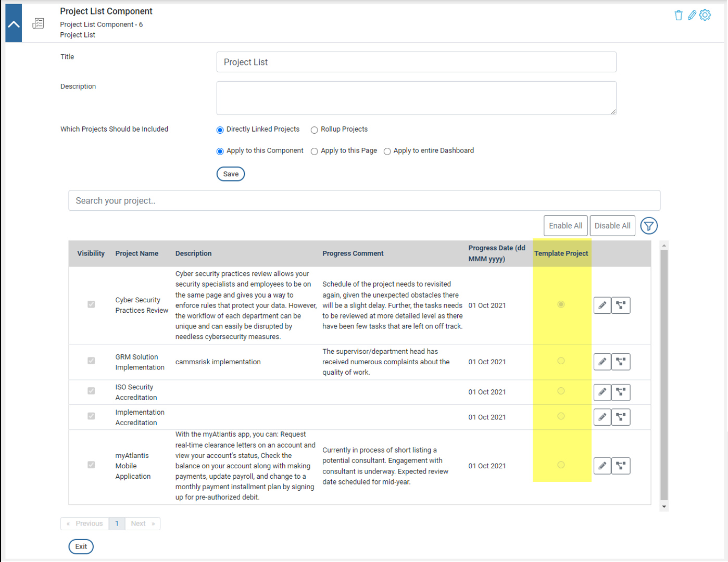Click the Save button

click(x=231, y=174)
